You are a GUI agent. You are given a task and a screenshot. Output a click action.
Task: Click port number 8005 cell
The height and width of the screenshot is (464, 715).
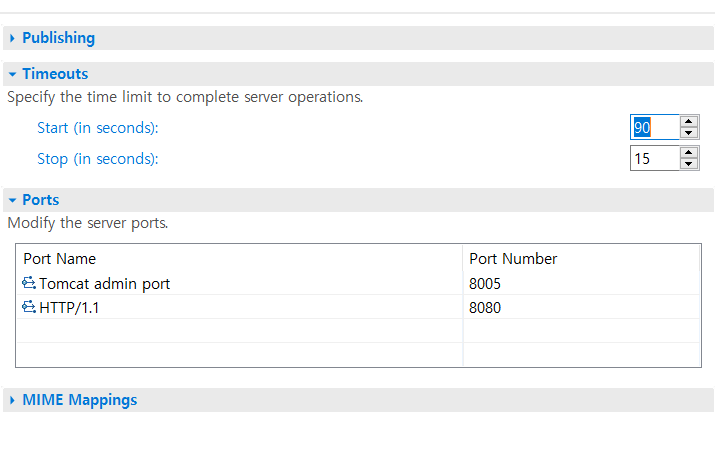[485, 284]
